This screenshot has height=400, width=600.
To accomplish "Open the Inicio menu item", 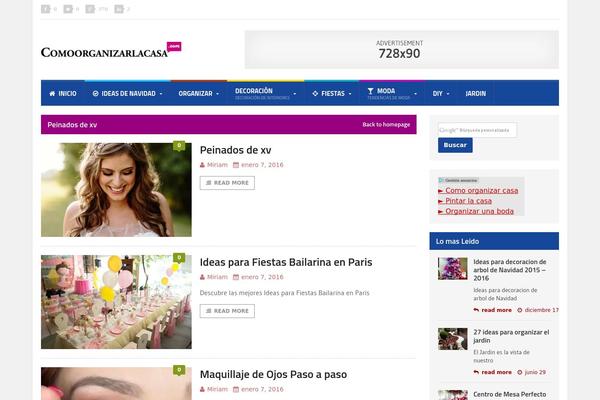I will click(x=63, y=93).
